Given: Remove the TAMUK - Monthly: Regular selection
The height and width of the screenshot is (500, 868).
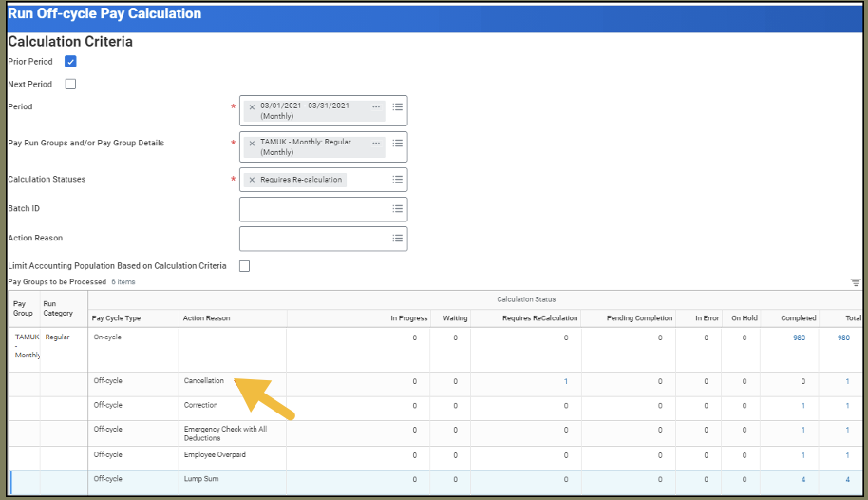Looking at the screenshot, I should 252,144.
